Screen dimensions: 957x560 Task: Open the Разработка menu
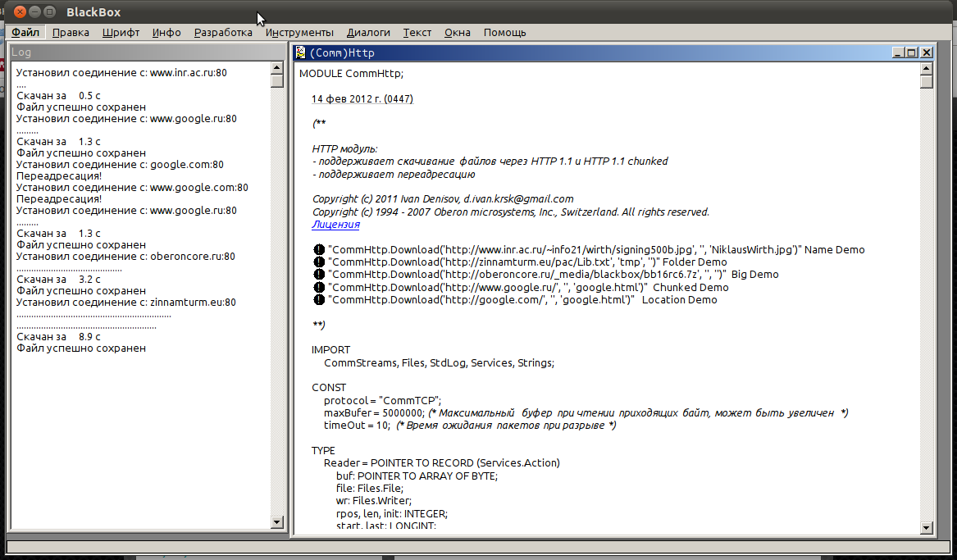tap(223, 33)
